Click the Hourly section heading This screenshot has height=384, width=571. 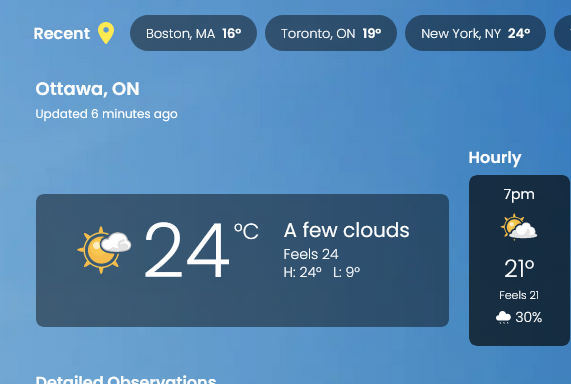(x=495, y=158)
